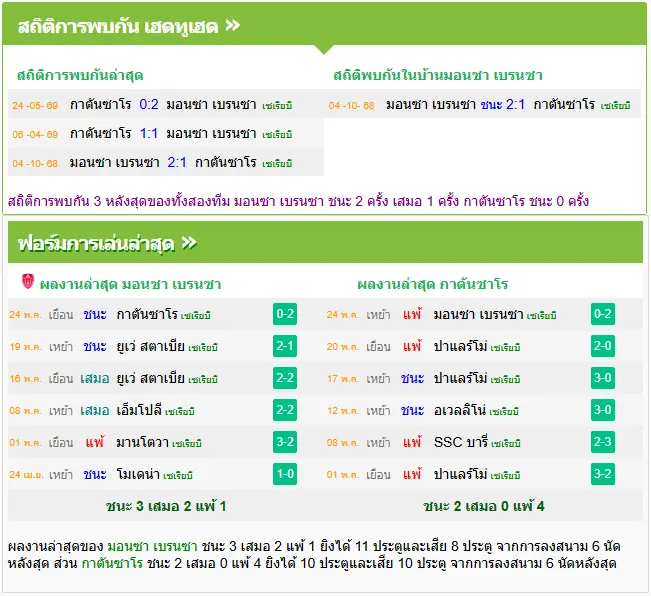Click the chevron after ฟอร์มการเล่นล่าสุด

click(x=189, y=243)
